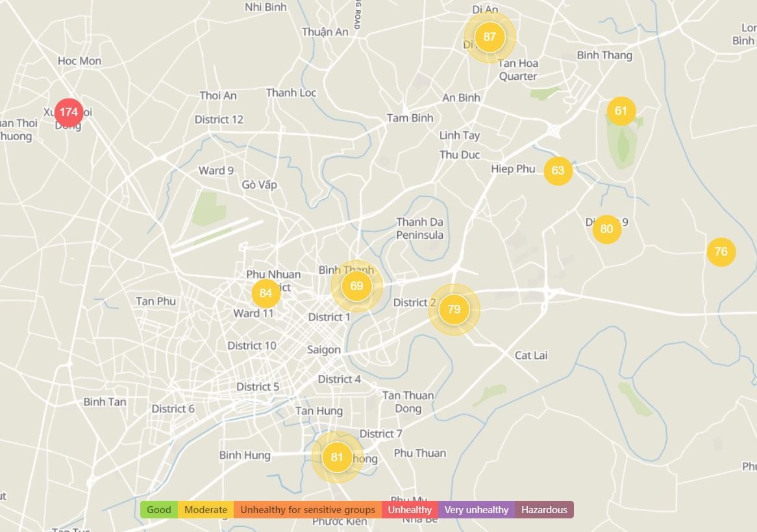Image resolution: width=757 pixels, height=532 pixels.
Task: Click Unhealthy for sensitive groups legend
Action: click(308, 510)
